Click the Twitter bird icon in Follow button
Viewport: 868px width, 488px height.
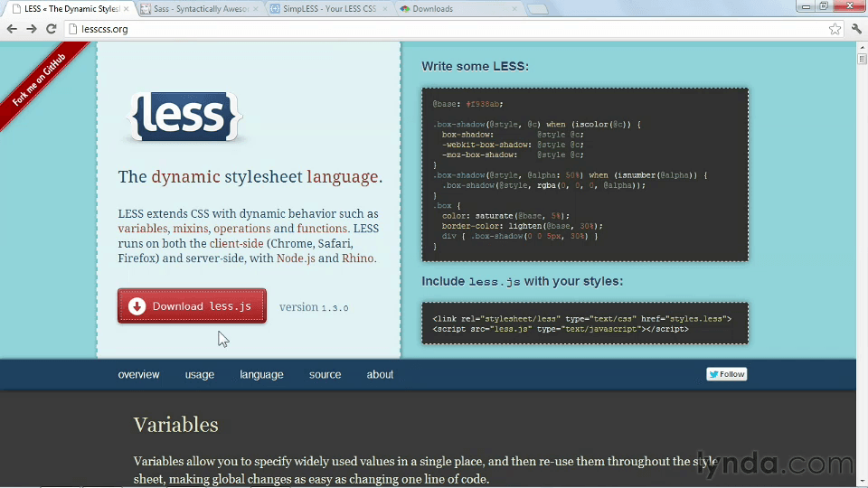(x=713, y=374)
